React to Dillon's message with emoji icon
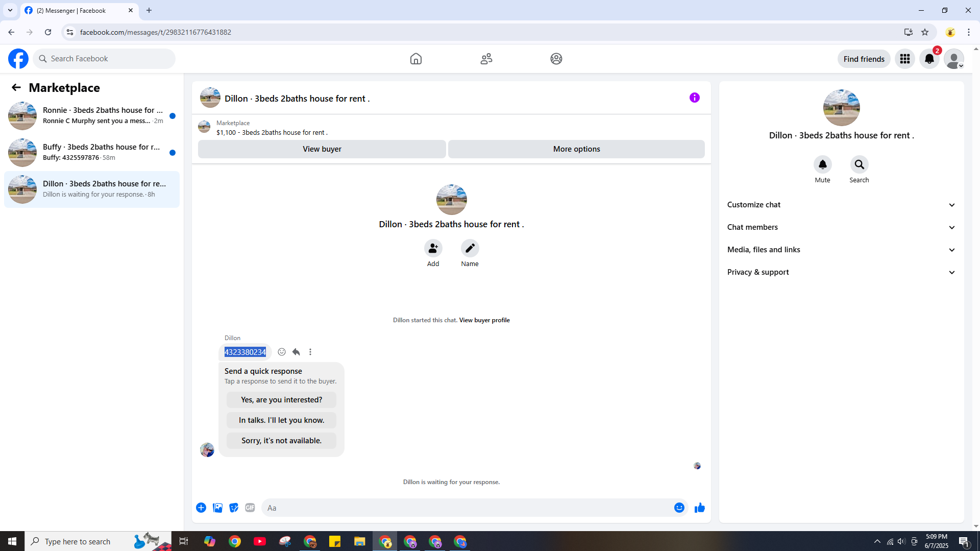Screen dimensions: 980x551 click(282, 352)
